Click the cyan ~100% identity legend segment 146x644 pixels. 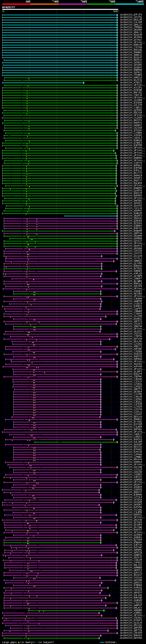130,4
